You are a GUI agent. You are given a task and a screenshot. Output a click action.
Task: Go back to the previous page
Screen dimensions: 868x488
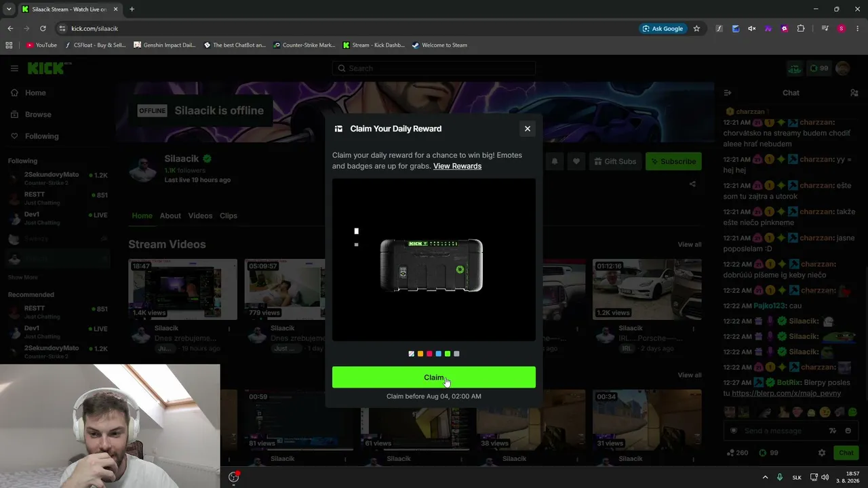(10, 28)
